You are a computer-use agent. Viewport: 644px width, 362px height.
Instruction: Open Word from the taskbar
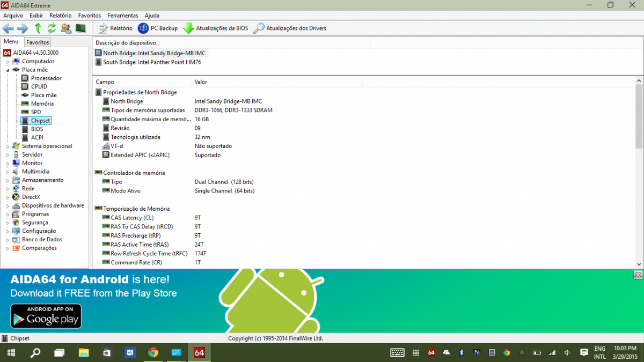(x=130, y=352)
